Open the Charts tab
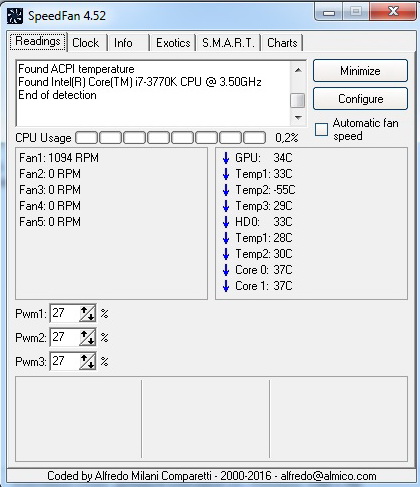Viewport: 420px width, 487px height. coord(282,43)
